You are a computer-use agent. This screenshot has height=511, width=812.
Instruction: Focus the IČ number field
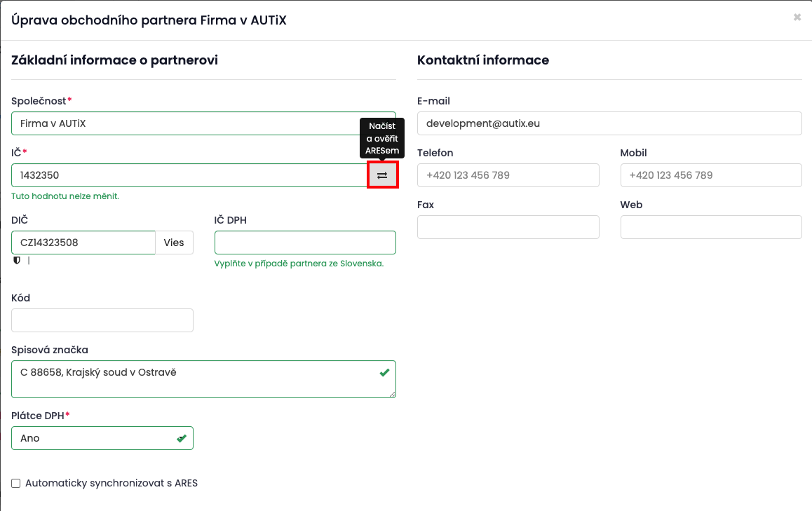pos(189,175)
